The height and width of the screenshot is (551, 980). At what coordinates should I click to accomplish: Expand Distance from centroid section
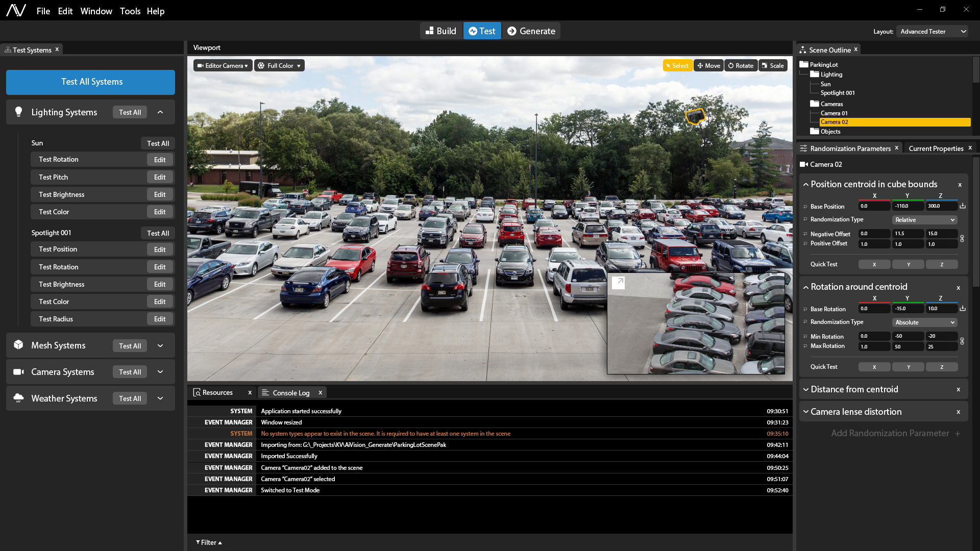click(806, 390)
